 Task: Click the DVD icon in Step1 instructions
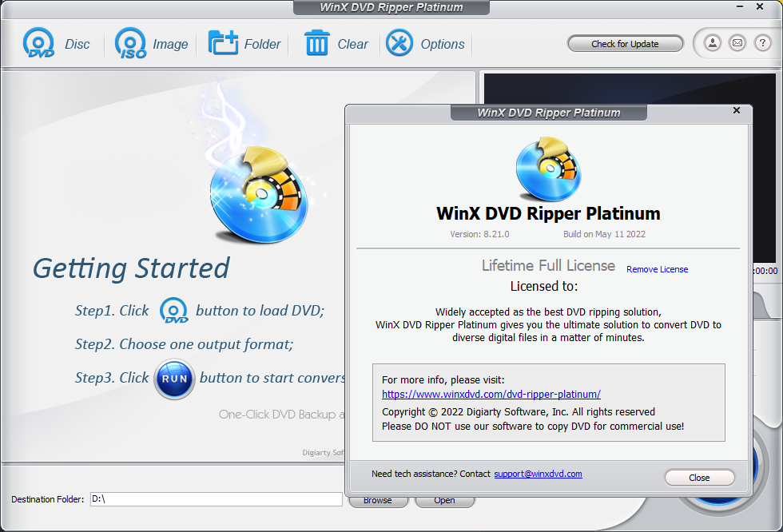[x=173, y=311]
